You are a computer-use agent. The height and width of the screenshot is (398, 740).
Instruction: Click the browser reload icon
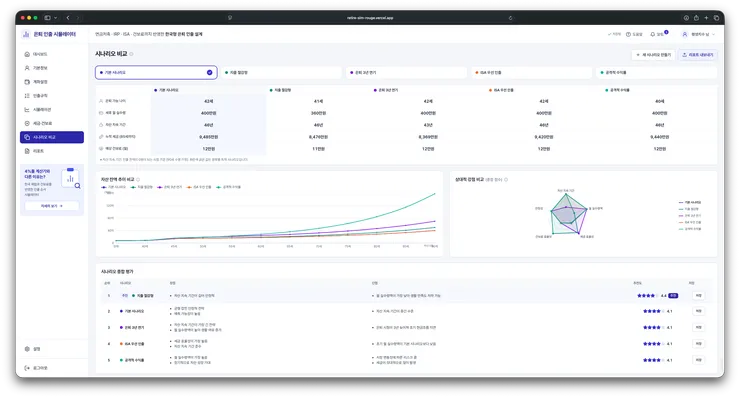[510, 17]
